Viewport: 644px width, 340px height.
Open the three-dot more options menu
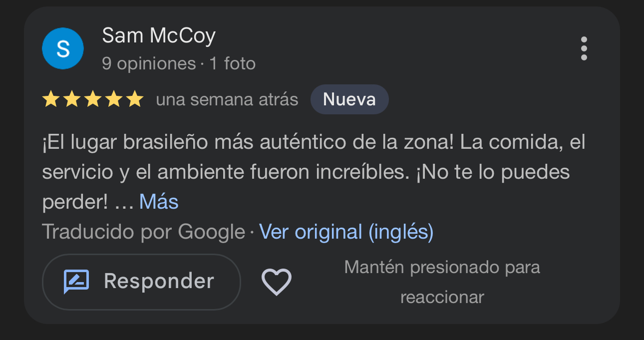[x=584, y=49]
